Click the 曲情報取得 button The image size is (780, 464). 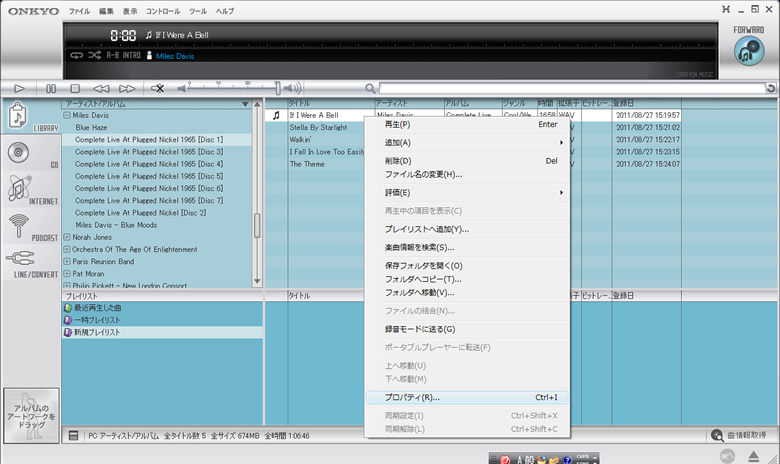(x=738, y=435)
